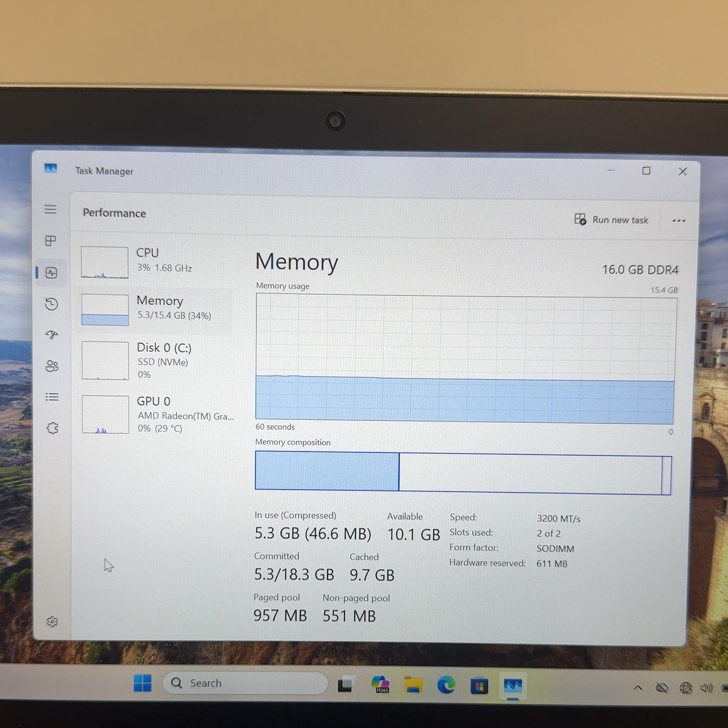Open the Services page icon

(x=53, y=428)
